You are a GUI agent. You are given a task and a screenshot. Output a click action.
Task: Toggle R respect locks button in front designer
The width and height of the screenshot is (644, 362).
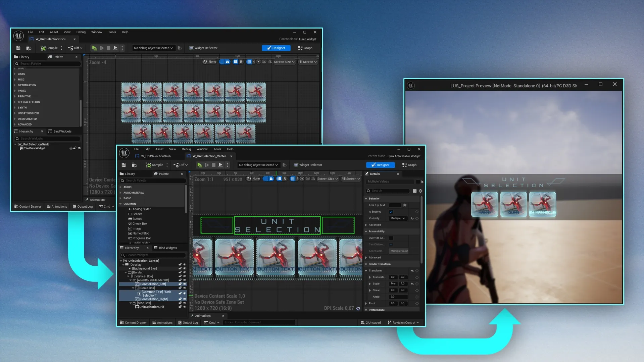coord(285,179)
